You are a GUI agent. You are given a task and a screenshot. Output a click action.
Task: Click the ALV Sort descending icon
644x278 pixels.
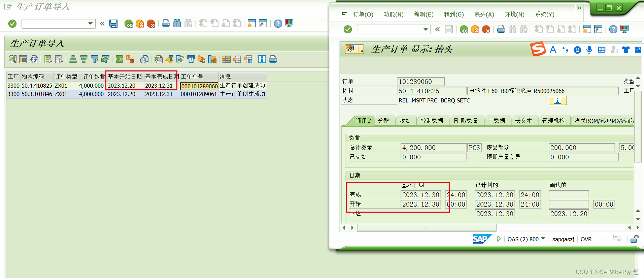83,60
